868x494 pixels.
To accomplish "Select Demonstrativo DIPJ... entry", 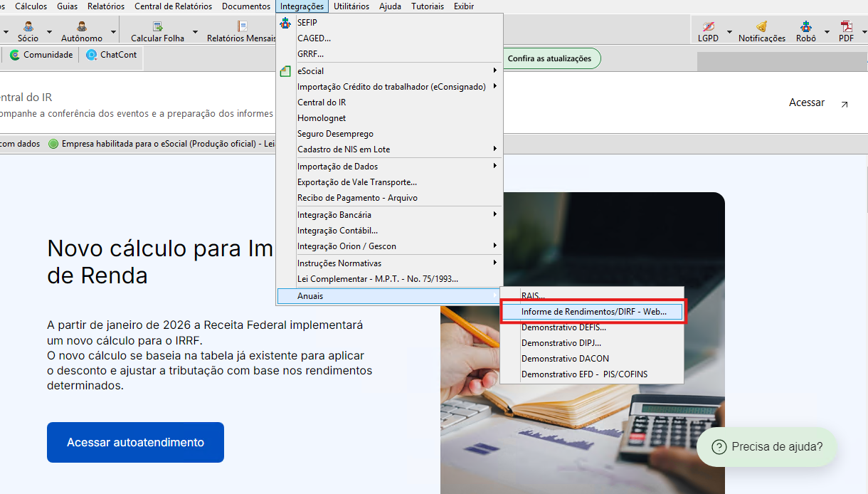I will click(592, 343).
